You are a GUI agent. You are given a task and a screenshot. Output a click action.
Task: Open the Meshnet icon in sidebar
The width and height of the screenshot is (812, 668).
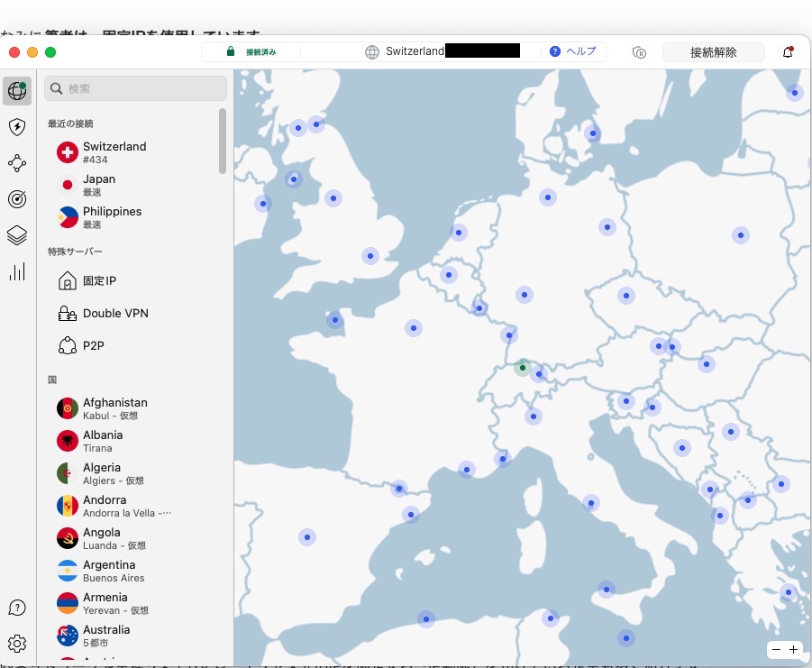tap(17, 163)
